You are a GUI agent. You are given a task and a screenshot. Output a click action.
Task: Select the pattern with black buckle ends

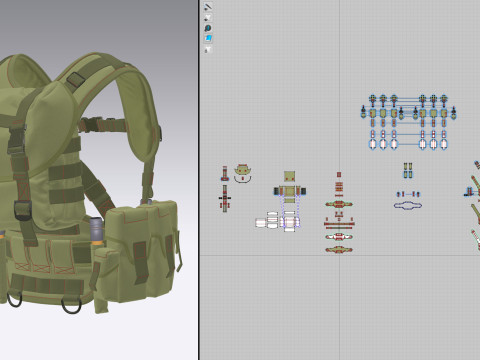pos(290,191)
